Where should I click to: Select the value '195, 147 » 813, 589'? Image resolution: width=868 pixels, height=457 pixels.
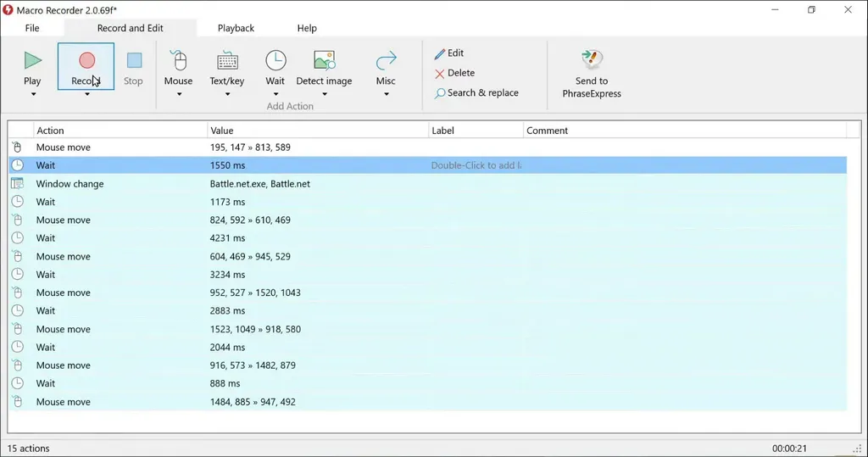coord(250,148)
